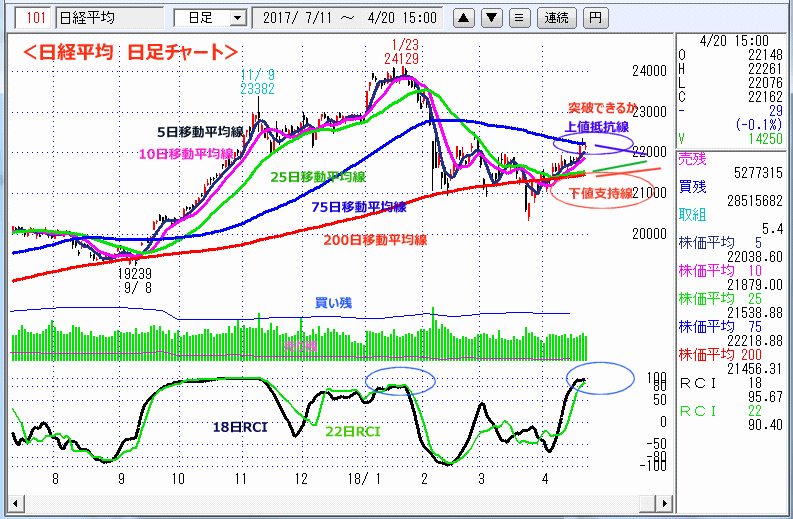Click the 18日RCI chart label
The width and height of the screenshot is (793, 519).
pyautogui.click(x=239, y=427)
